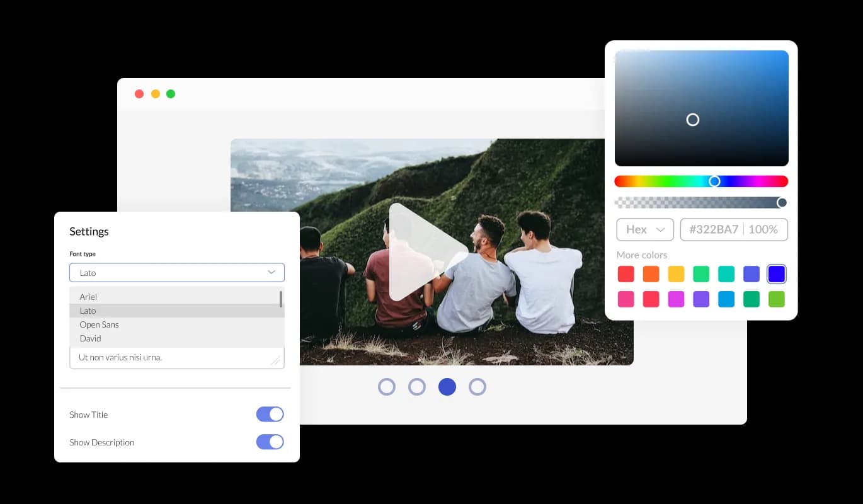
Task: Pick the pink swatch in second row
Action: (x=626, y=299)
